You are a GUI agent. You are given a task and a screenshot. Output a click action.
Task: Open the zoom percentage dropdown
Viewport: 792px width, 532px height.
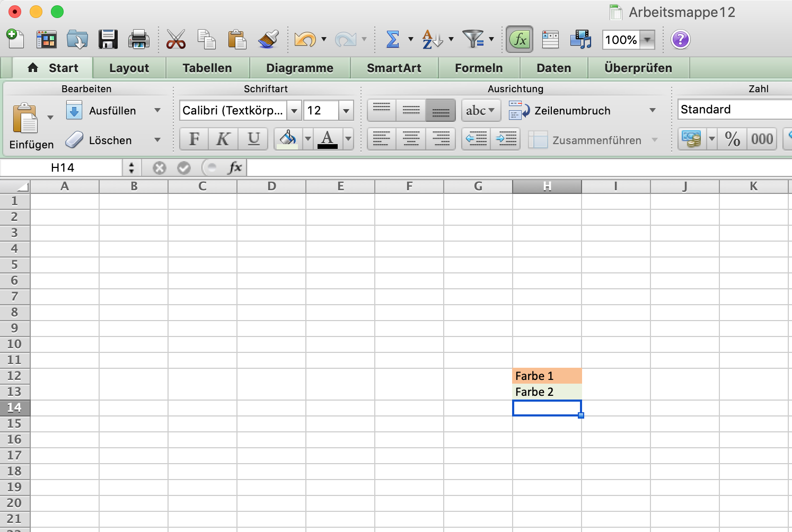[x=647, y=39]
